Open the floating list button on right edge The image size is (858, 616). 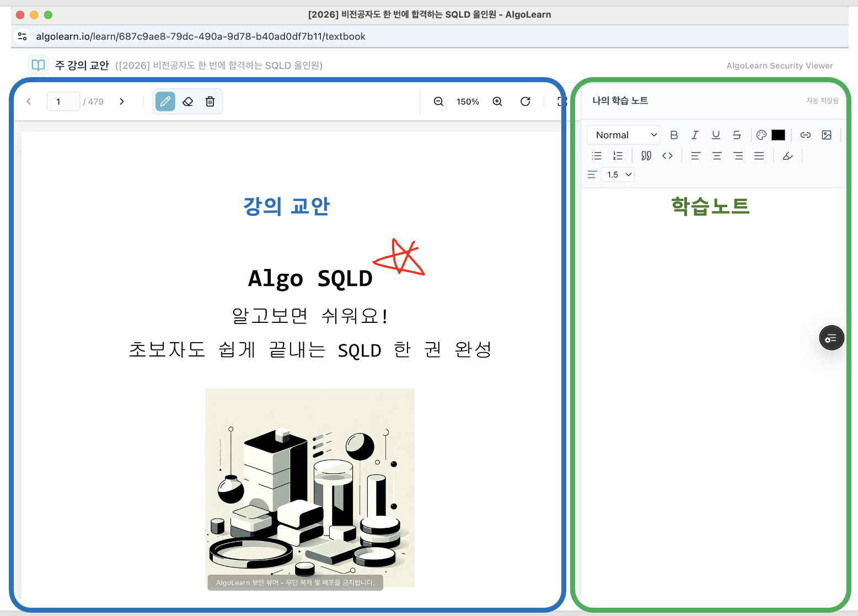pyautogui.click(x=832, y=338)
